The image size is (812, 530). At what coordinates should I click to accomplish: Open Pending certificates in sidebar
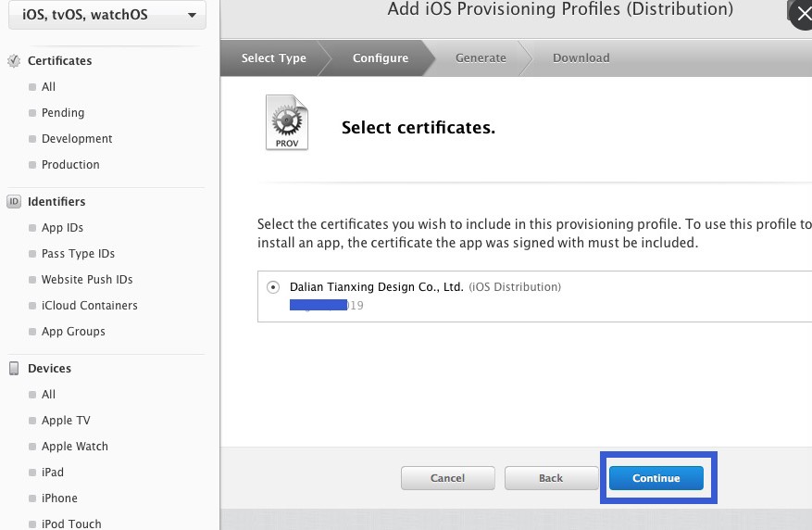(62, 113)
